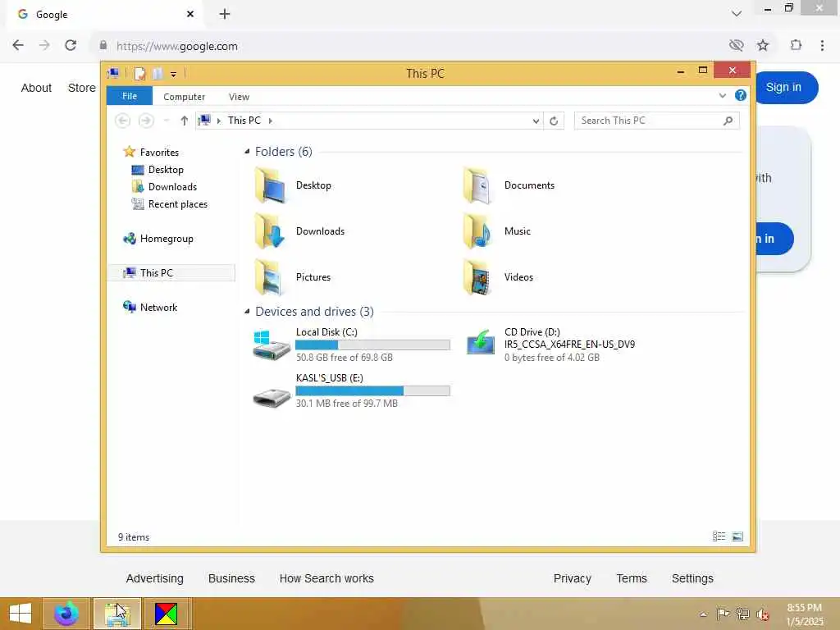Select the Local Disk (C:) drive icon
Image resolution: width=840 pixels, height=630 pixels.
[x=271, y=345]
